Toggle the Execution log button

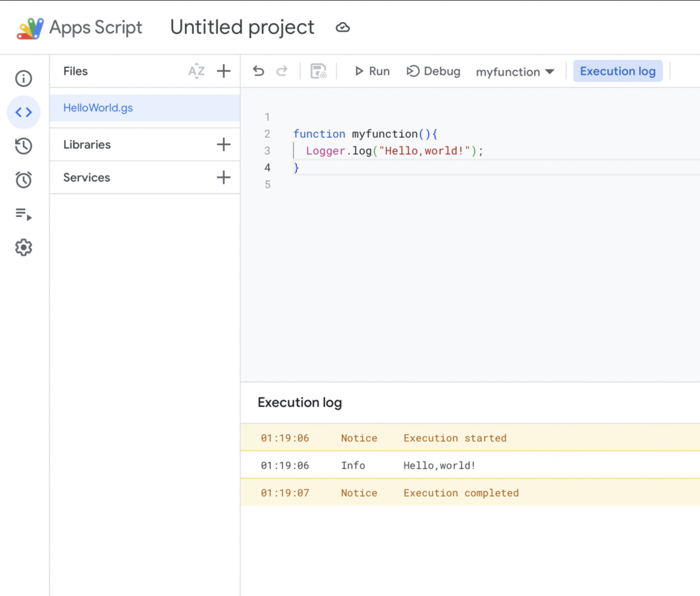(618, 71)
